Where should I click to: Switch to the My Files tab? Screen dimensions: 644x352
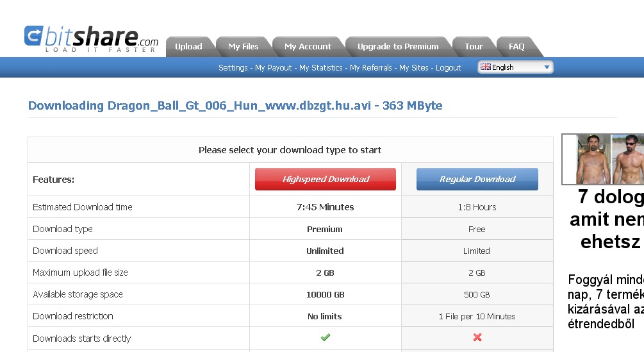pos(243,46)
